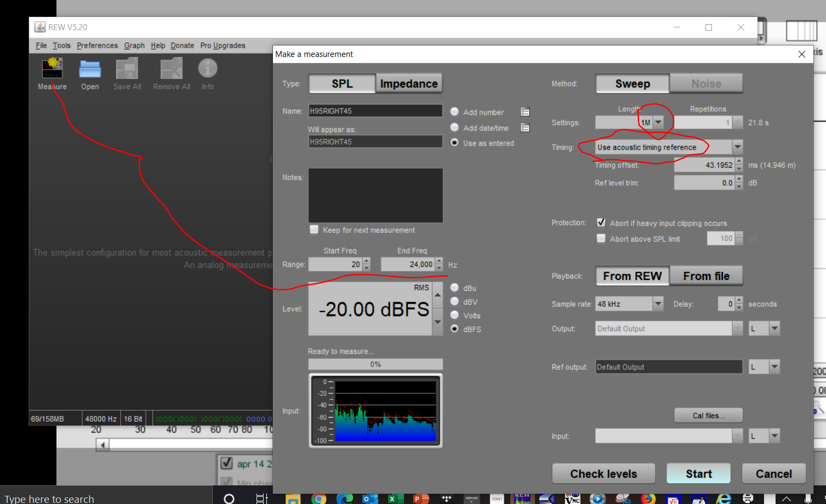Select the dBu level unit radio button
This screenshot has height=504, width=826.
click(455, 288)
